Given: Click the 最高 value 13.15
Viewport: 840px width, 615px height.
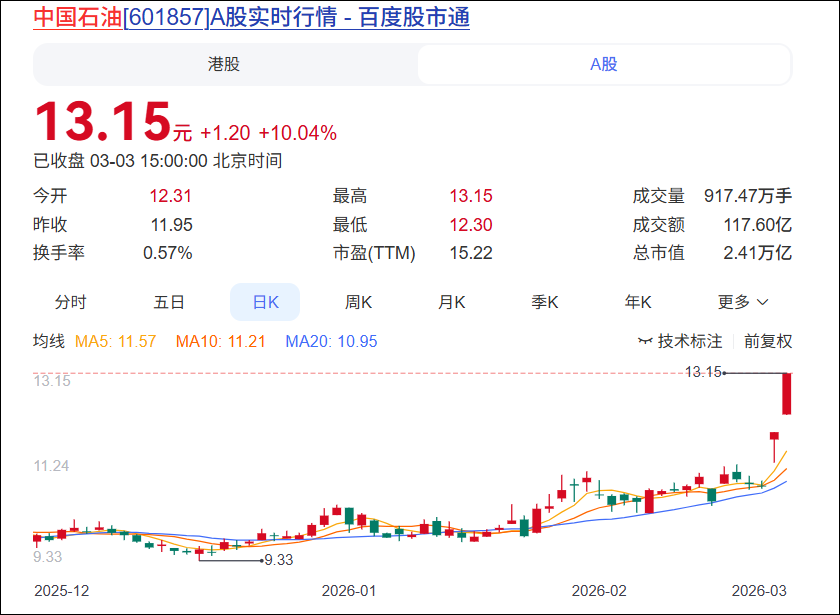Looking at the screenshot, I should pos(471,196).
